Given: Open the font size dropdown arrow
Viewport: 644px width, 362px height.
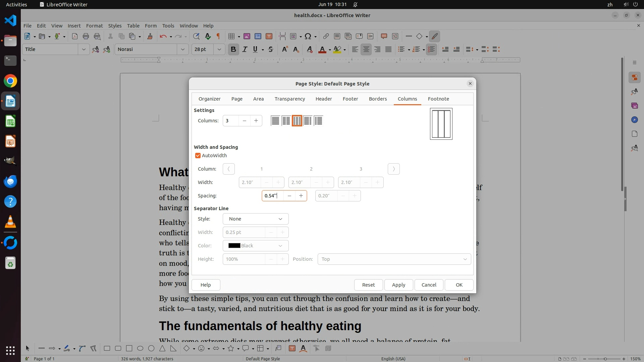Looking at the screenshot, I should (219, 50).
